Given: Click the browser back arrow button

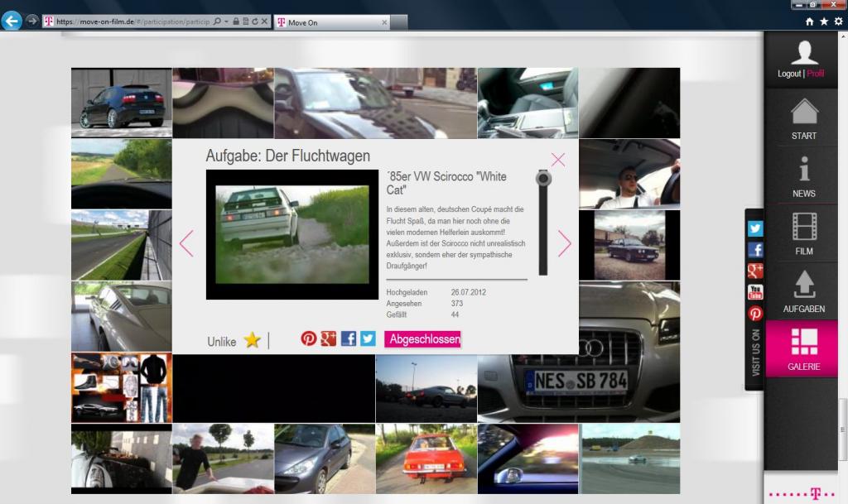Looking at the screenshot, I should [x=12, y=21].
